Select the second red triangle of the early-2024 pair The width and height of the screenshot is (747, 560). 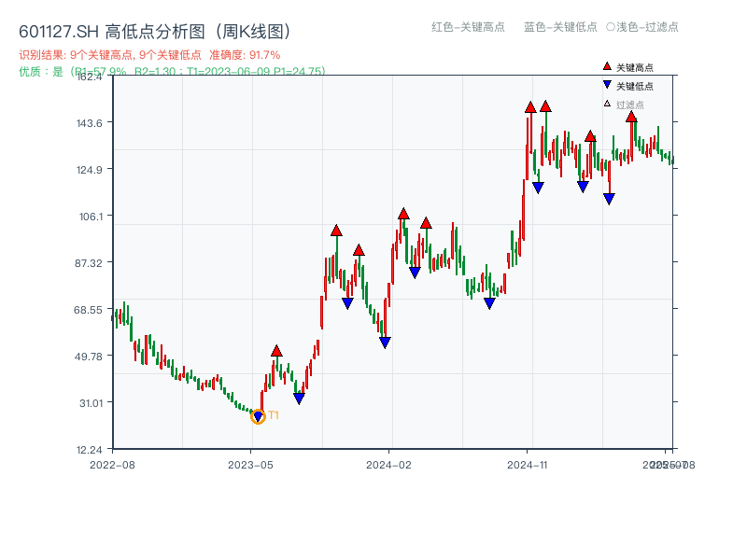(426, 222)
